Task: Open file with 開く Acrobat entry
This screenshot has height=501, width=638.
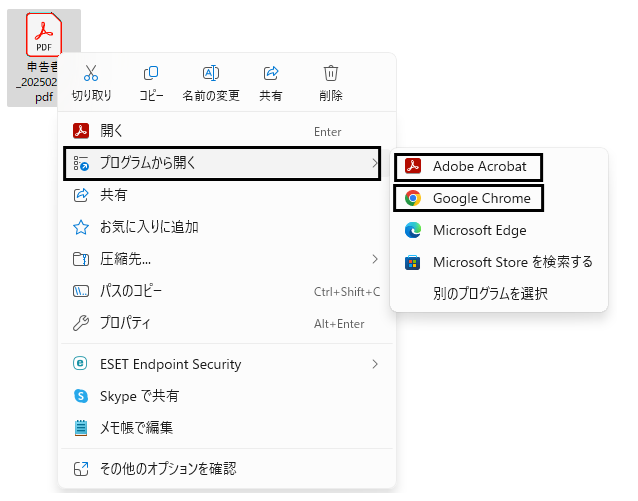Action: (x=227, y=131)
